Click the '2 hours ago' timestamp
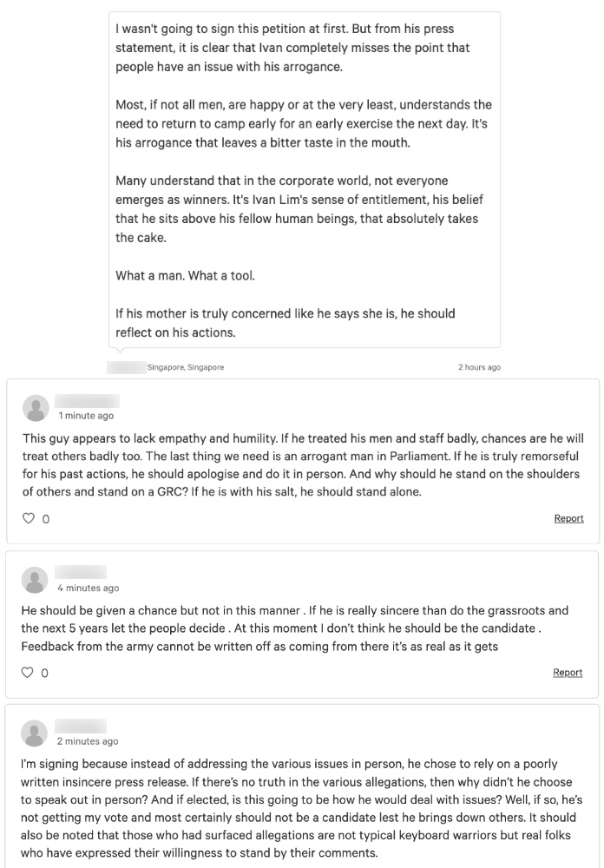604x868 pixels. [x=479, y=367]
